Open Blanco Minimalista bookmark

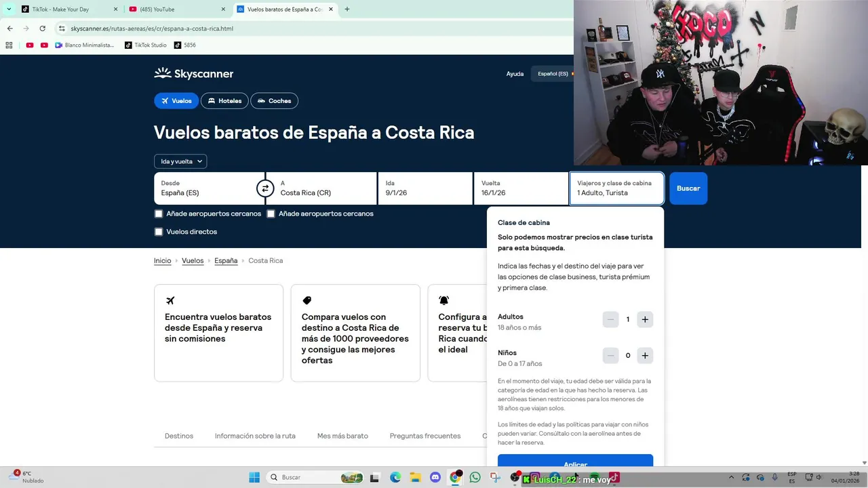point(85,45)
